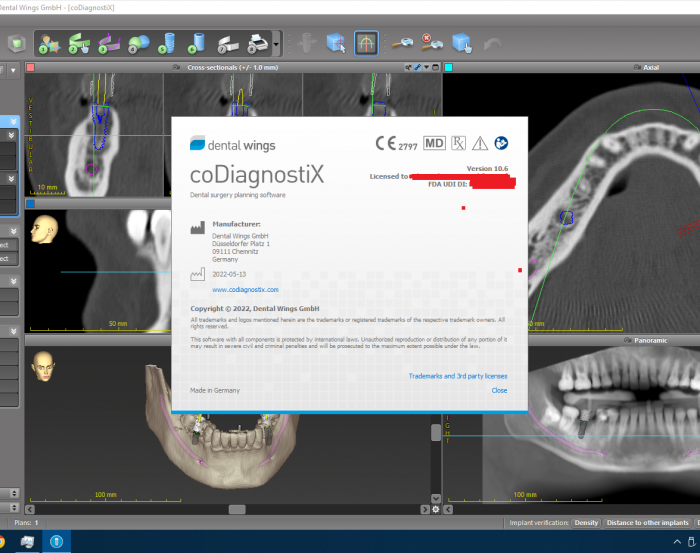Viewport: 700px width, 553px height.
Task: Toggle the highlighted panoramic curve alignment button
Action: pyautogui.click(x=366, y=43)
